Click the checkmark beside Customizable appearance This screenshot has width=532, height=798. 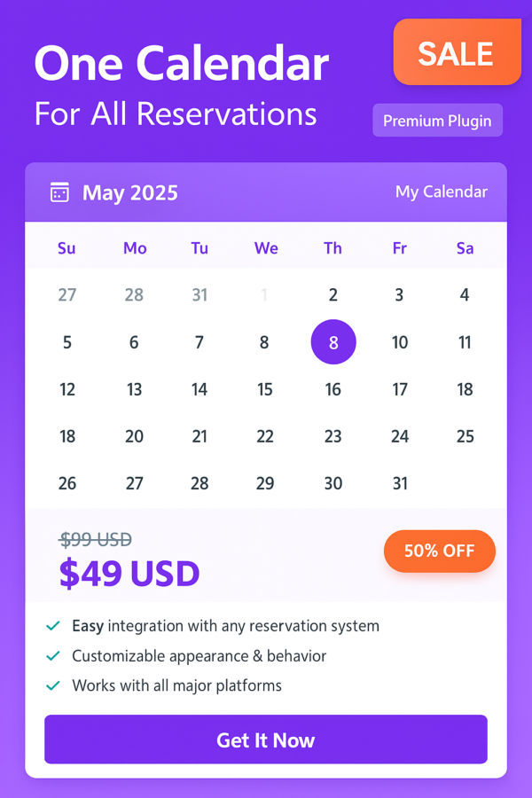(53, 656)
